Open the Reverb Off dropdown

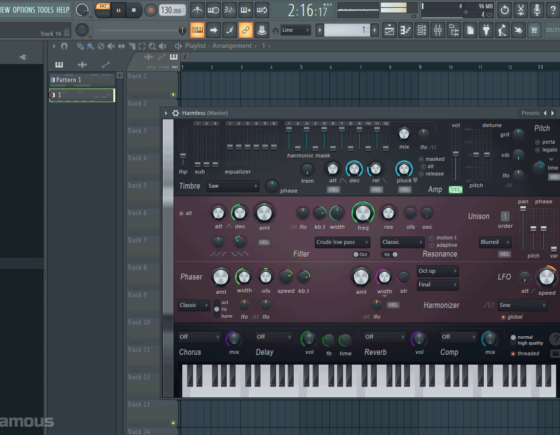pyautogui.click(x=385, y=337)
